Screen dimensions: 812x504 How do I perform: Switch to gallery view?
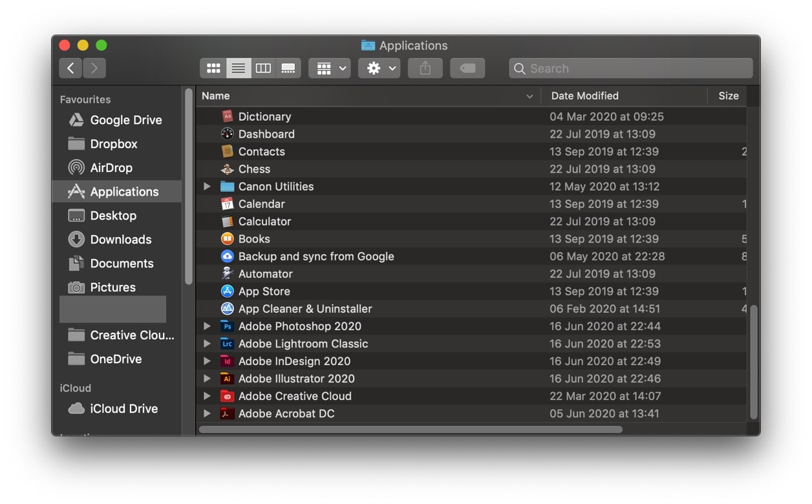288,68
